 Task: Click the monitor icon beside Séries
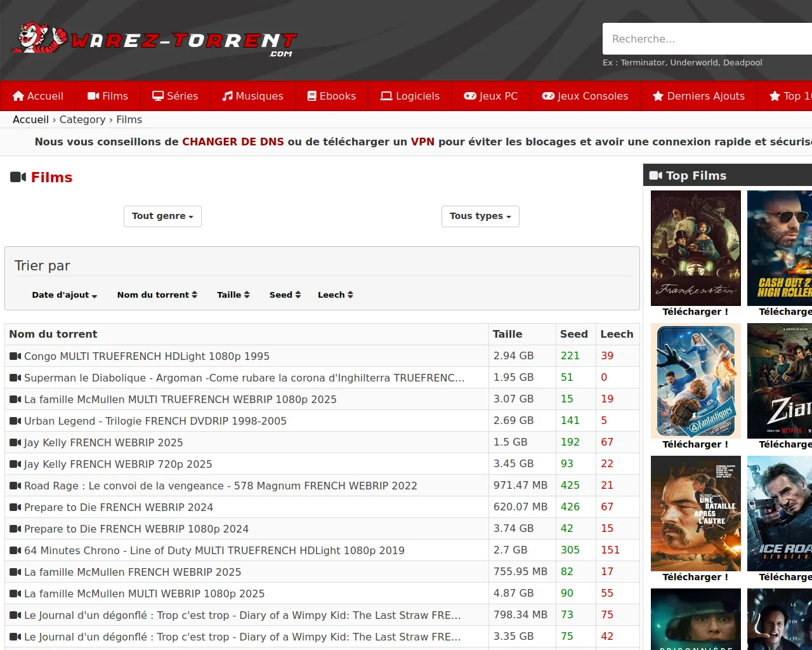158,96
